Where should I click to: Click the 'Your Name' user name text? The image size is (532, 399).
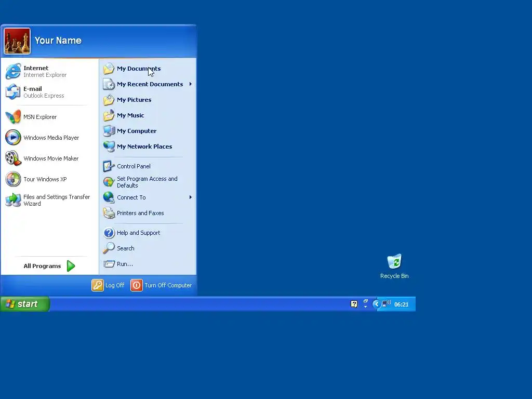click(58, 41)
